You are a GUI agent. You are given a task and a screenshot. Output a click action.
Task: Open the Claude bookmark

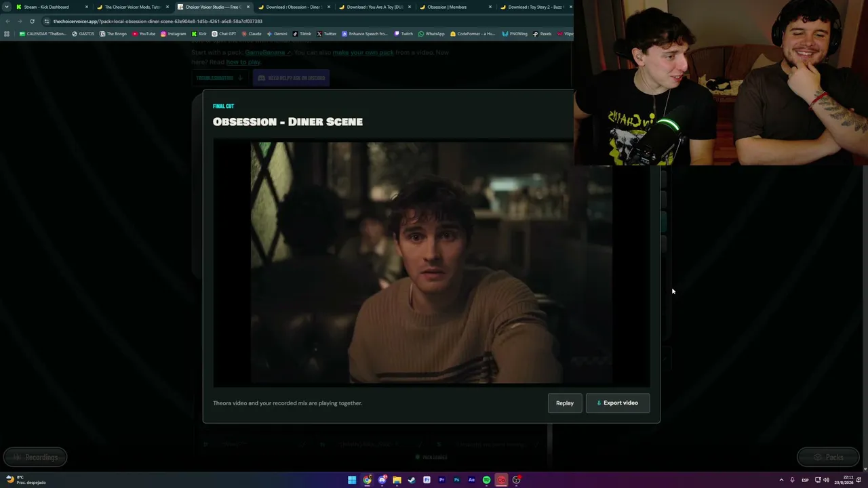(x=252, y=34)
